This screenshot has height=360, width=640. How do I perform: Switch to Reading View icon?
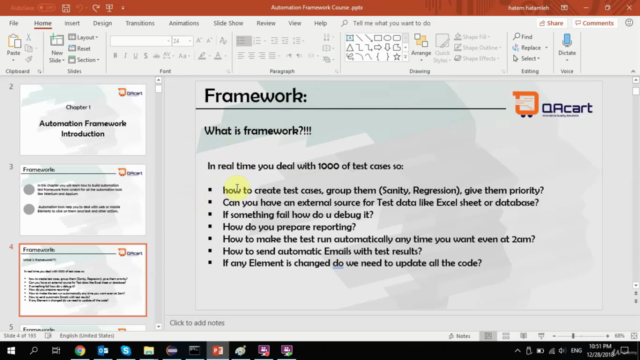coord(523,336)
